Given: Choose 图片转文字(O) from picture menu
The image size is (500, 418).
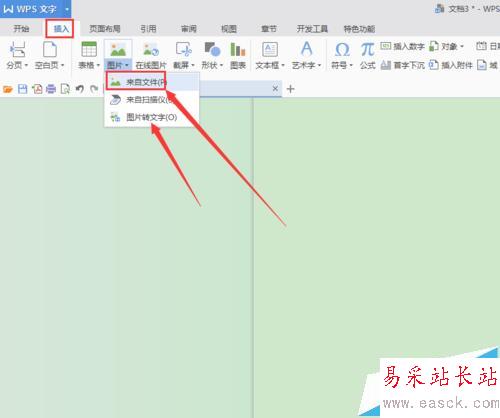Looking at the screenshot, I should click(x=152, y=117).
